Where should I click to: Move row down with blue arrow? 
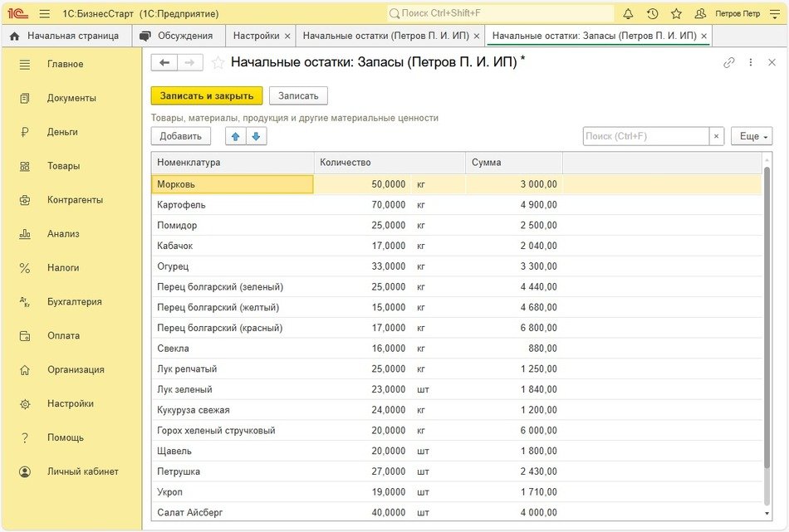click(256, 136)
